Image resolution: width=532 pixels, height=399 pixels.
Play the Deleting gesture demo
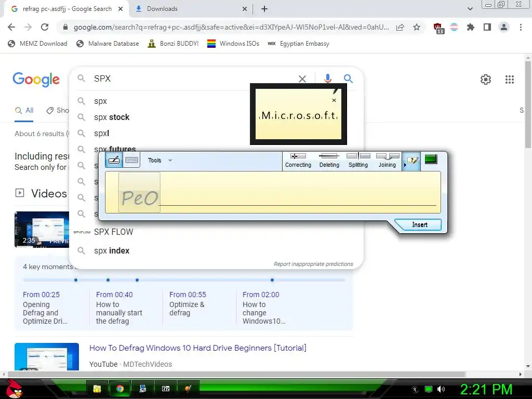329,161
